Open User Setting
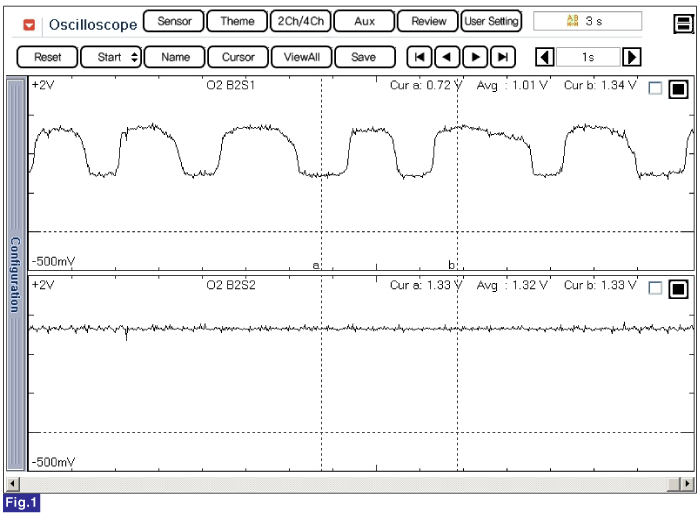This screenshot has width=700, height=515. tap(491, 21)
